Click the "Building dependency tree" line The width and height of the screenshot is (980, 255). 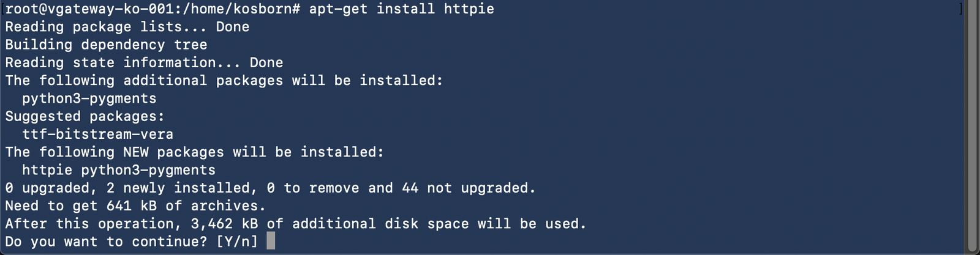(x=106, y=45)
